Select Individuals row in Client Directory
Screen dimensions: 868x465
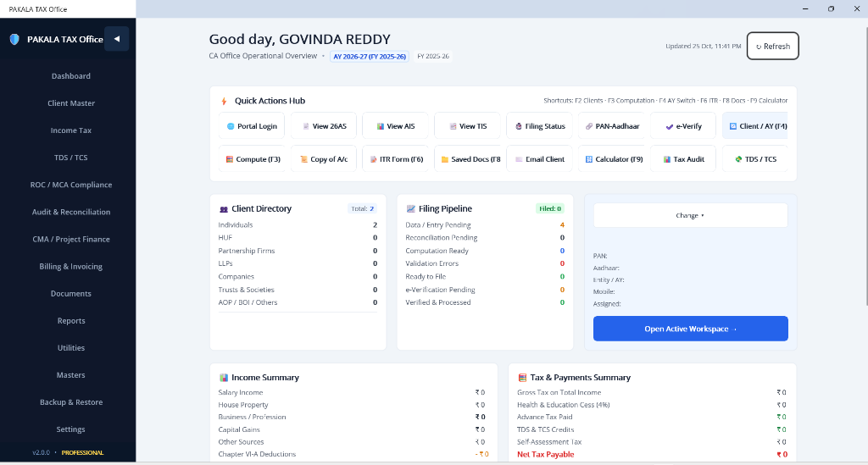pyautogui.click(x=298, y=225)
